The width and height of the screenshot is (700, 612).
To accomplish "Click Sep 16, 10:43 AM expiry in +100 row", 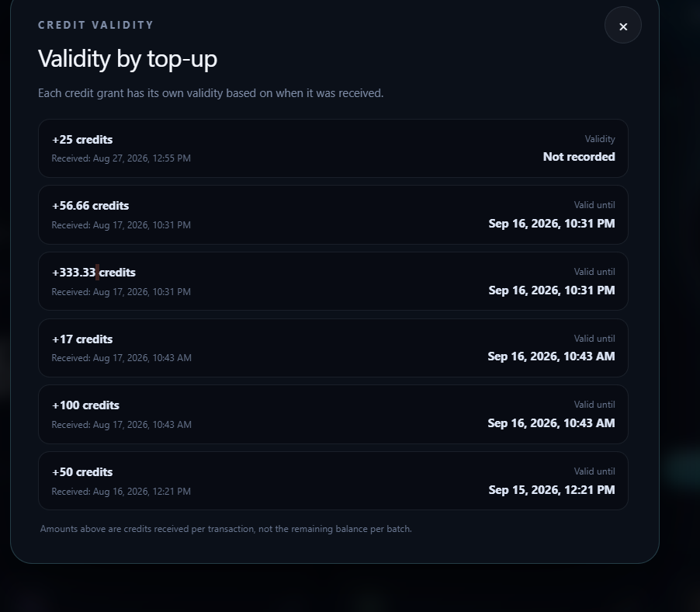I will coord(551,423).
